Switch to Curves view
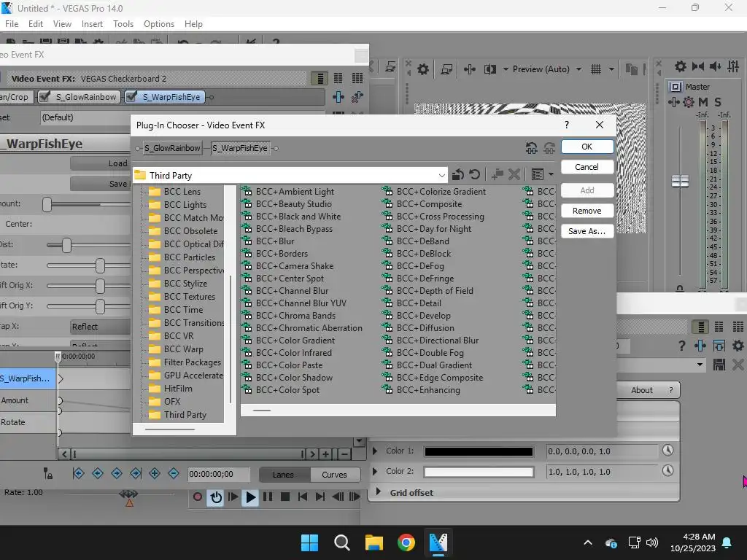 tap(334, 475)
